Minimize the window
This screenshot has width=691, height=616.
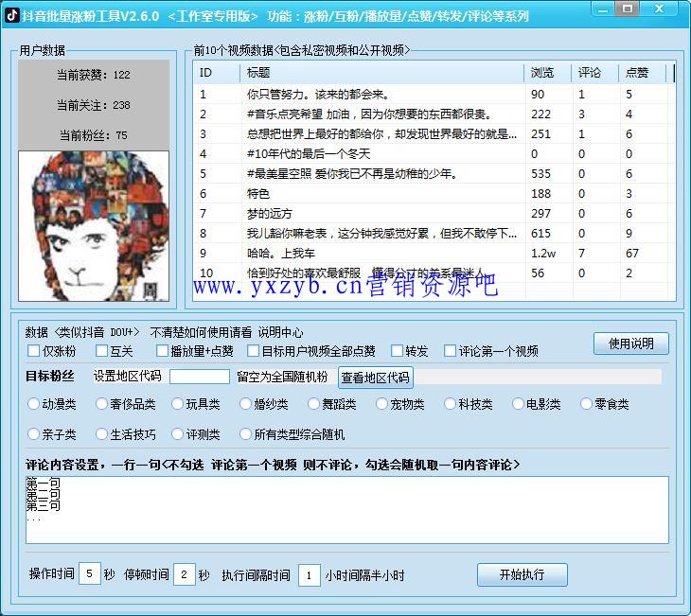pyautogui.click(x=603, y=9)
